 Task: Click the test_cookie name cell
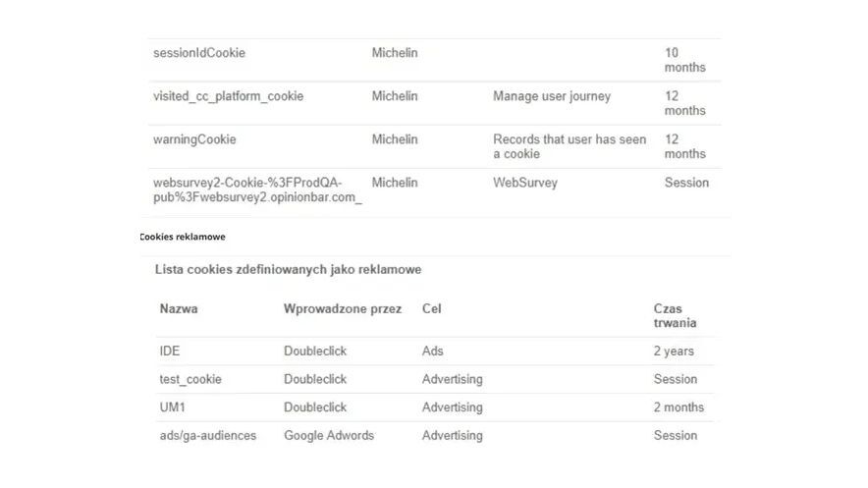coord(190,379)
